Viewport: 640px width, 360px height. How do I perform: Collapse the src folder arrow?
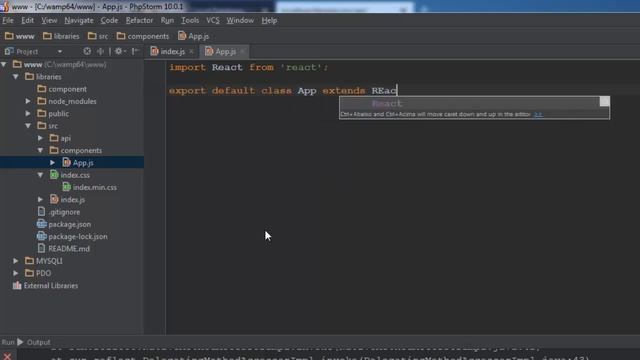(x=28, y=126)
